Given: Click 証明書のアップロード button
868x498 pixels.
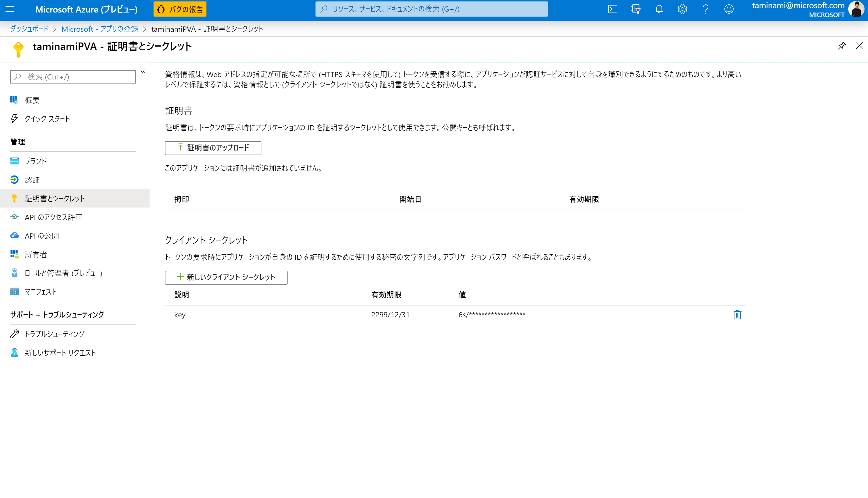Looking at the screenshot, I should pos(213,148).
